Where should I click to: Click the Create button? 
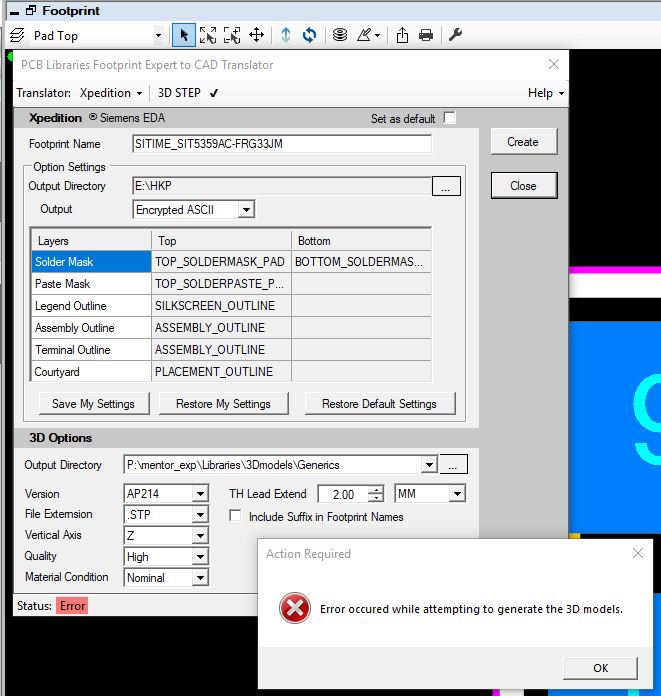pos(524,142)
